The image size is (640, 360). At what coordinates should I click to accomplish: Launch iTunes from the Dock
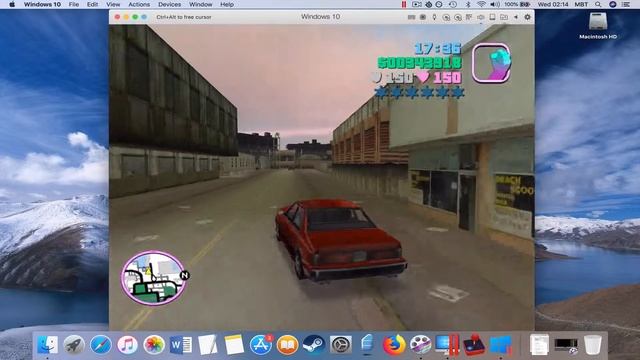127,345
